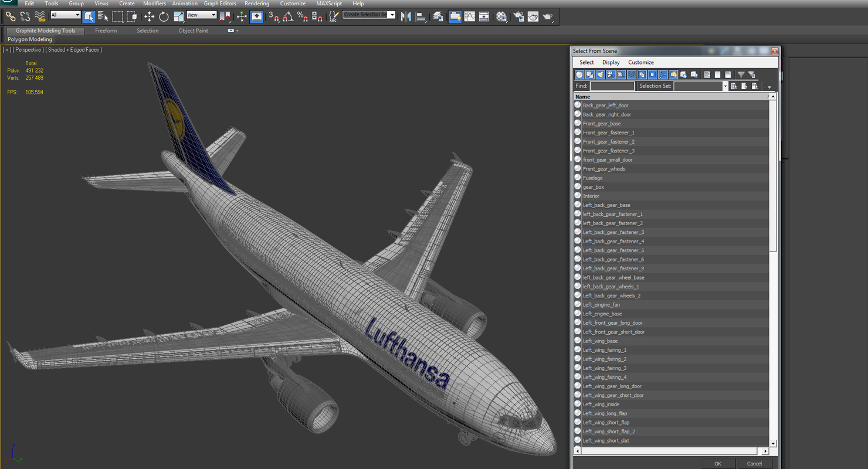Toggle Display Space Warps filter in dialog
Viewport: 868px width, 469px height.
(x=632, y=74)
